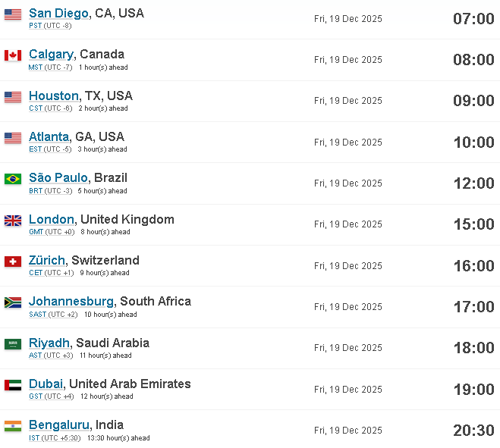Open the Bengaluru city link
The height and width of the screenshot is (448, 500).
(59, 425)
